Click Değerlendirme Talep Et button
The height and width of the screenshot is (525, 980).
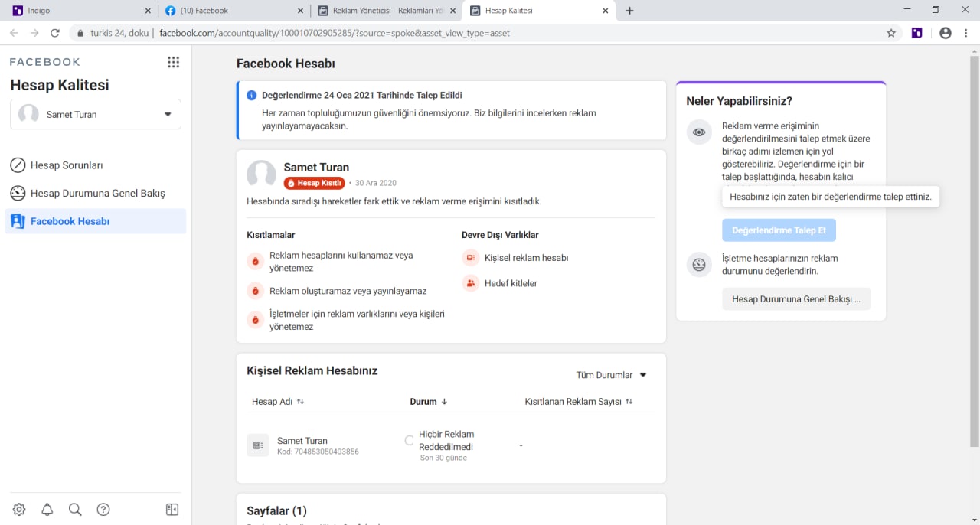pyautogui.click(x=779, y=230)
